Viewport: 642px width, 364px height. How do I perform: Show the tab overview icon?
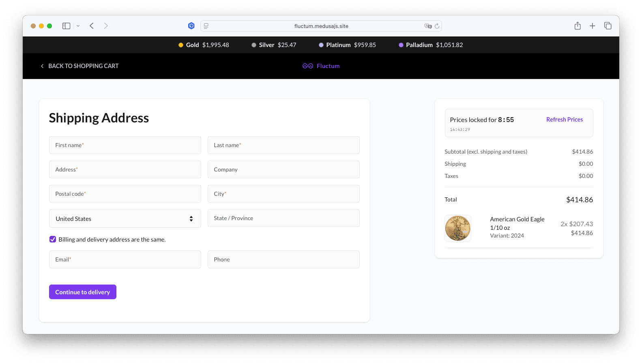coord(608,26)
